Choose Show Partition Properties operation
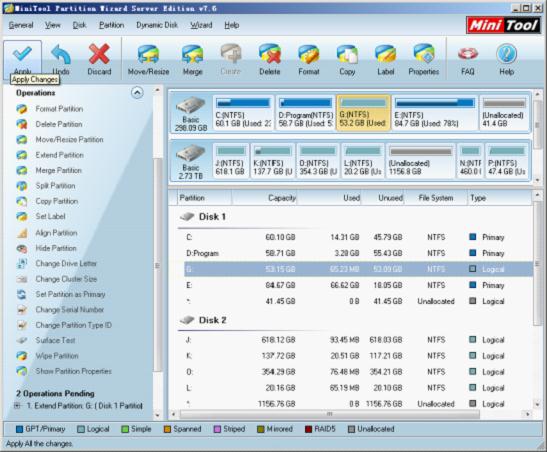The image size is (547, 452). 73,371
